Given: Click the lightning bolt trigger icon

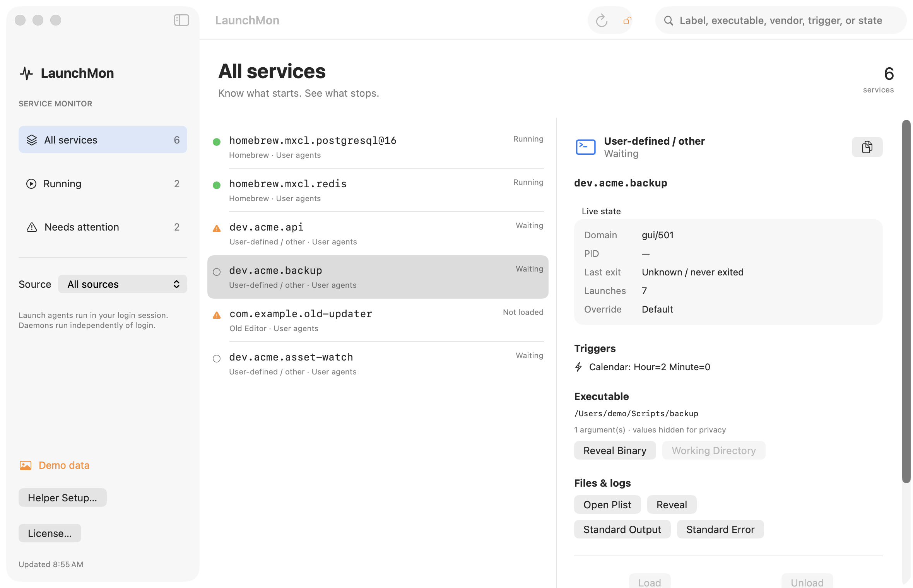Looking at the screenshot, I should (x=578, y=367).
